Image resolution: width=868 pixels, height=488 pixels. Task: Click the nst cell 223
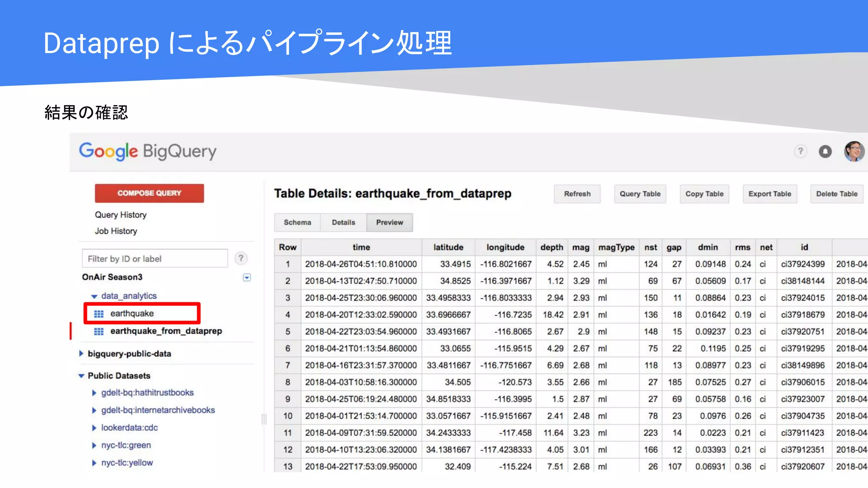651,433
